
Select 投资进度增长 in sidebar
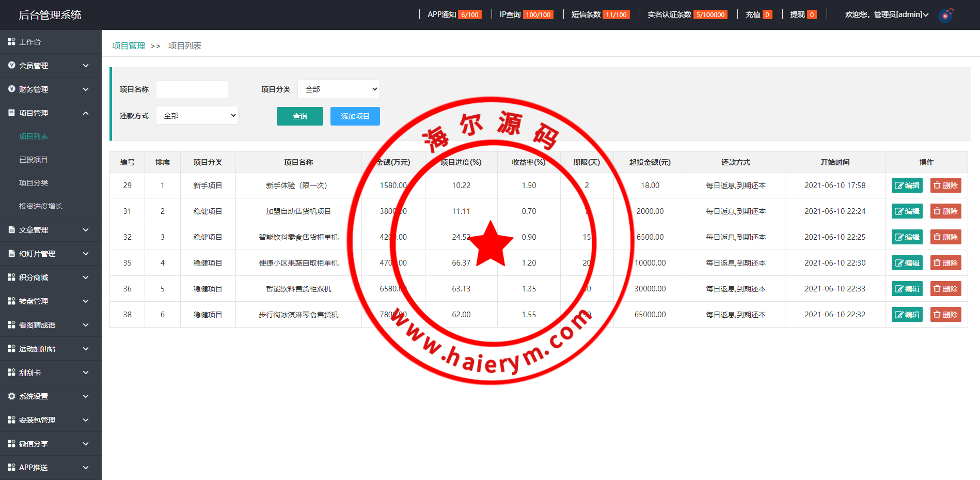pyautogui.click(x=41, y=206)
